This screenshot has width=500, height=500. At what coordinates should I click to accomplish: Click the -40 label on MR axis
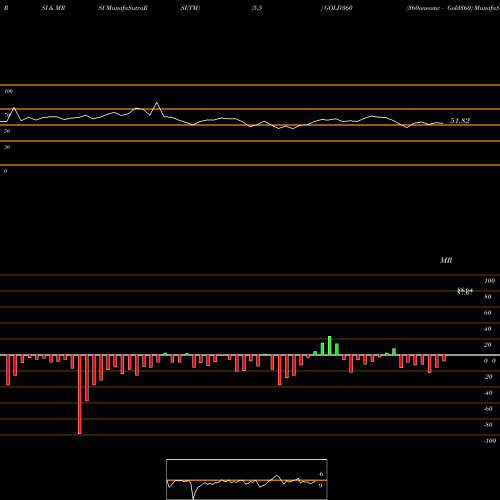tap(488, 393)
